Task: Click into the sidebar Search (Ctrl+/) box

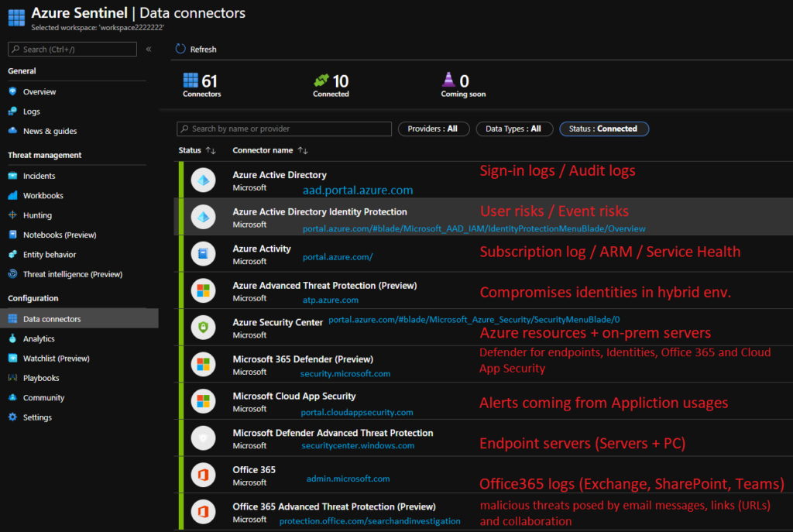Action: pyautogui.click(x=72, y=49)
